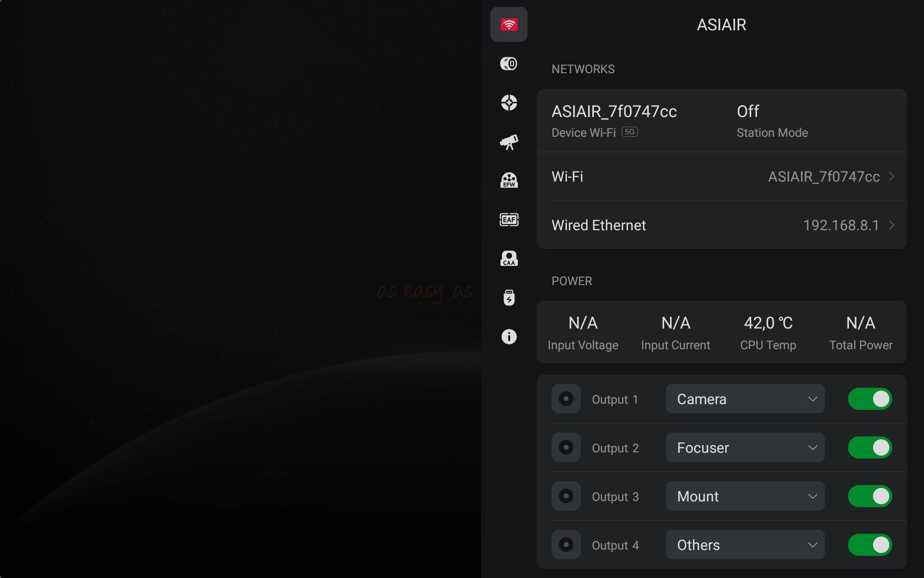Open the main camera settings icon
Image resolution: width=924 pixels, height=578 pixels.
[x=509, y=64]
